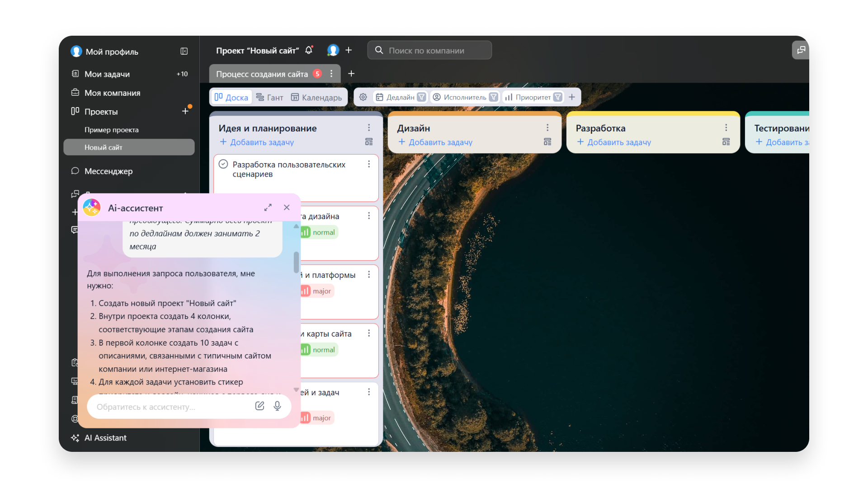
Task: Open Мои задачи in the sidebar
Action: coord(107,74)
